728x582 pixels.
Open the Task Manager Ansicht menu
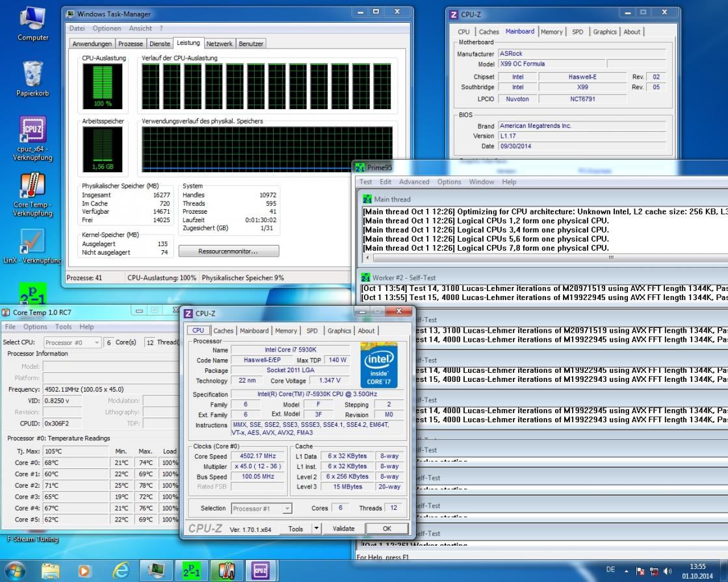tap(140, 29)
